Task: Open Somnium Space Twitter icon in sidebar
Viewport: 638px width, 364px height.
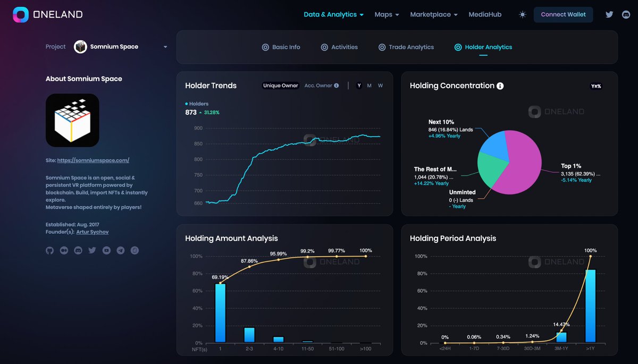Action: pos(92,250)
